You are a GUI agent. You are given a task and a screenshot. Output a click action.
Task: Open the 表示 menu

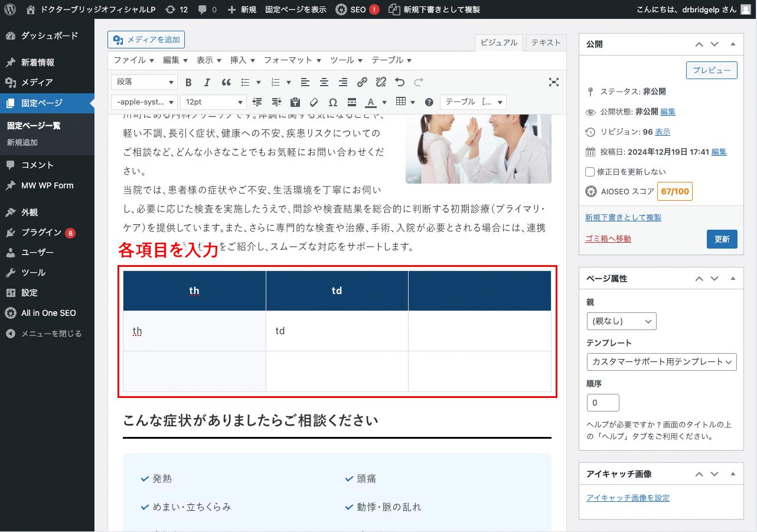(209, 60)
